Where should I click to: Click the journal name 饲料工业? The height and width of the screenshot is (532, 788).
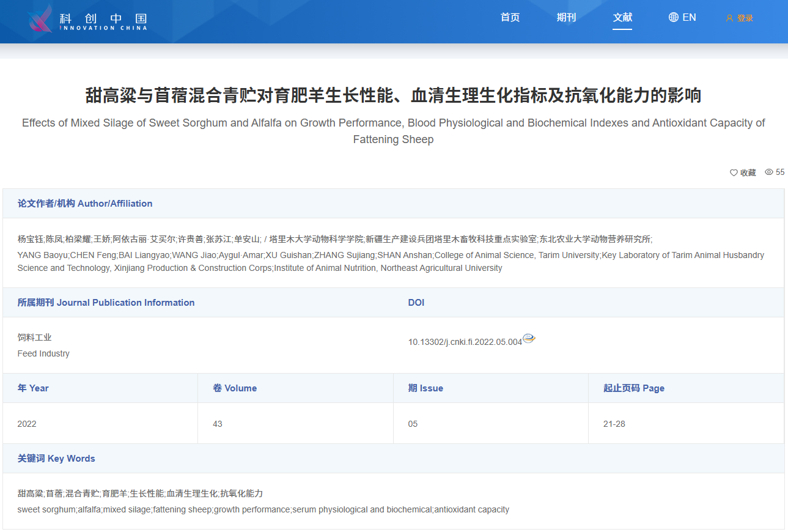[35, 338]
